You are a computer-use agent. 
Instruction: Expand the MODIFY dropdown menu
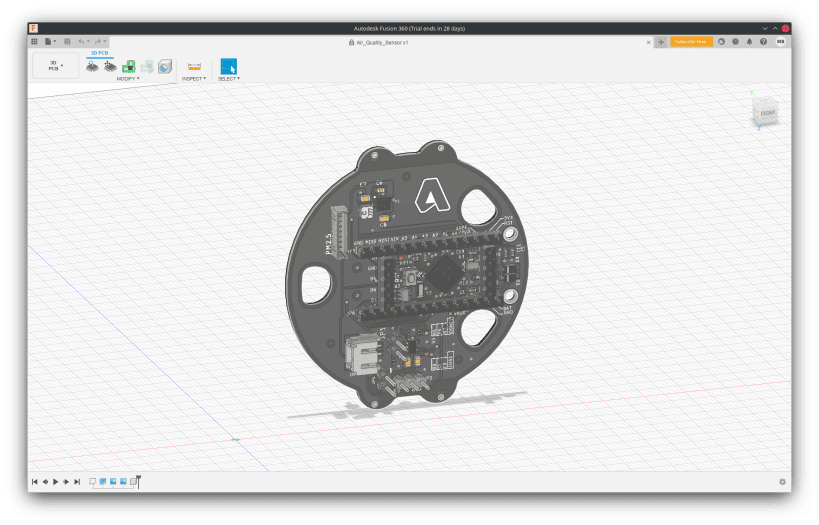pos(126,78)
